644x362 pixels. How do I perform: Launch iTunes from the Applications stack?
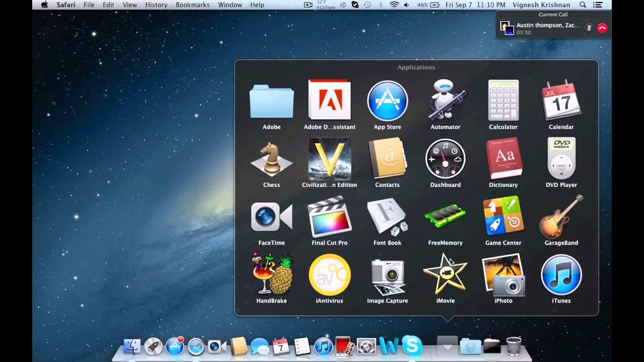pyautogui.click(x=561, y=275)
